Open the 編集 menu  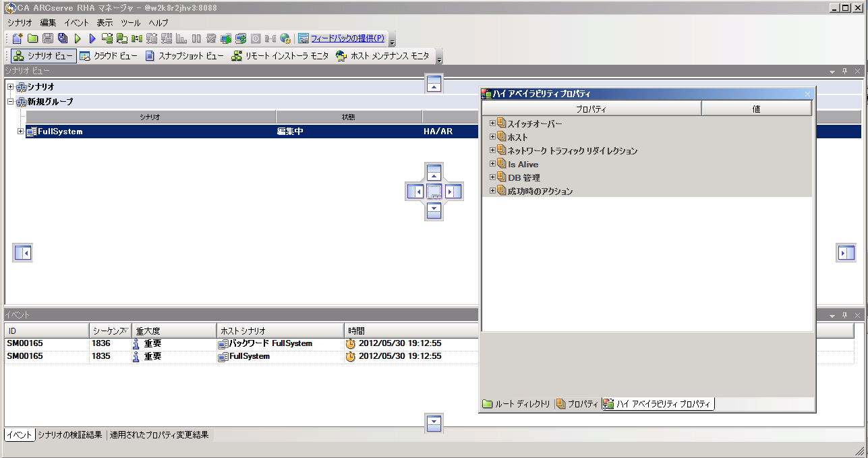pyautogui.click(x=48, y=22)
